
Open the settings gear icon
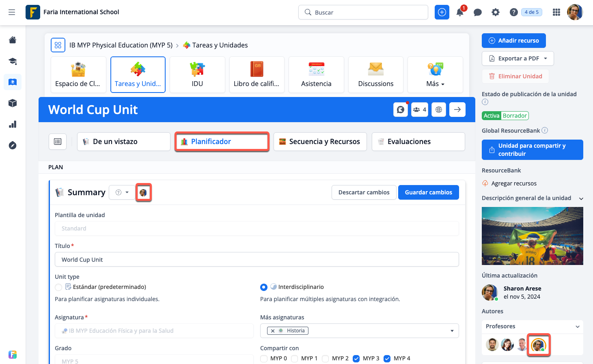496,12
